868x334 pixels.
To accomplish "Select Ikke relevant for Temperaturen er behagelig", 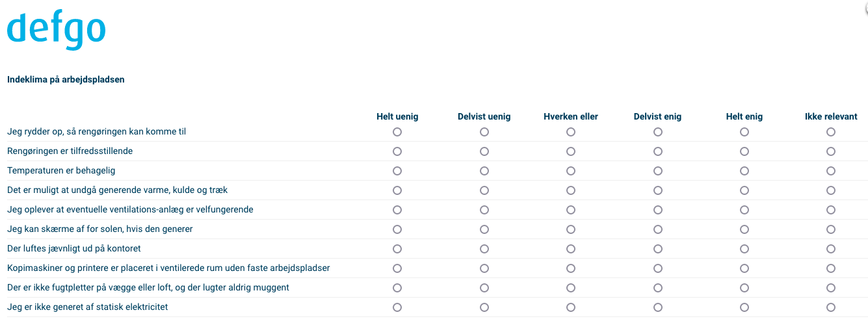I will 831,171.
